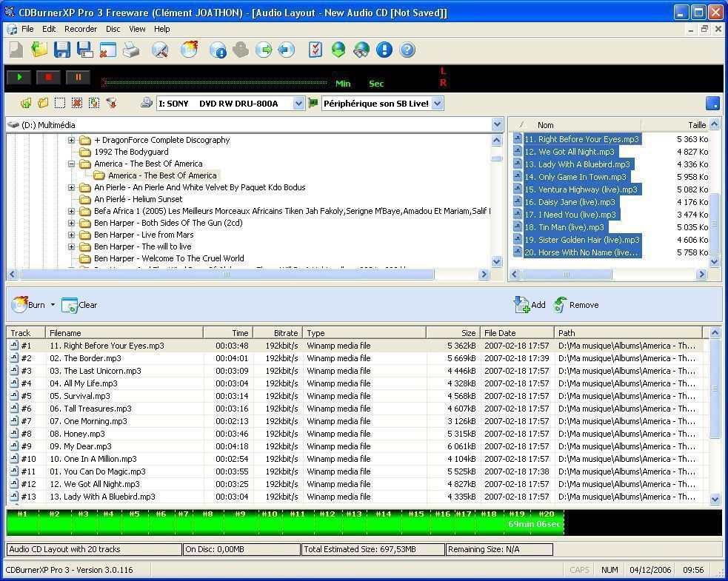
Task: Click the Burn disc icon with flame
Action: click(x=190, y=50)
